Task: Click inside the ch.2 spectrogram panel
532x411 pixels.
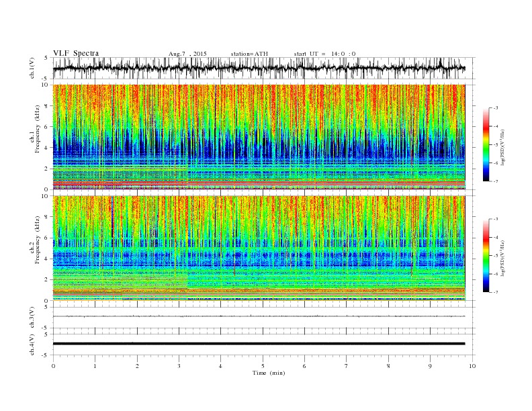Action: pyautogui.click(x=259, y=248)
